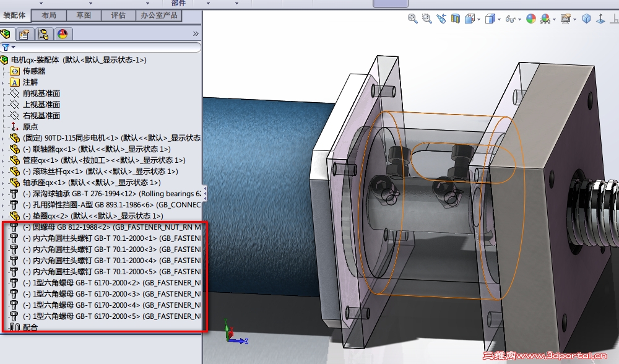Open the DisplayManager tab icon

click(63, 34)
